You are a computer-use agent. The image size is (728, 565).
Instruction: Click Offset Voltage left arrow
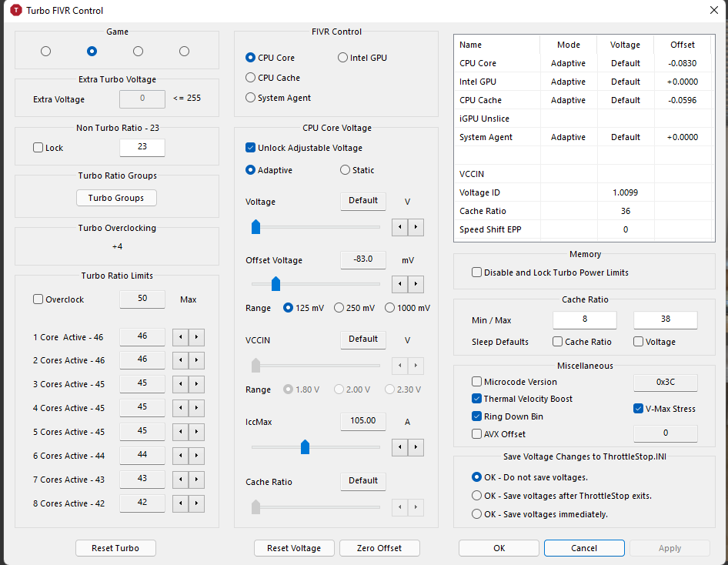[399, 284]
